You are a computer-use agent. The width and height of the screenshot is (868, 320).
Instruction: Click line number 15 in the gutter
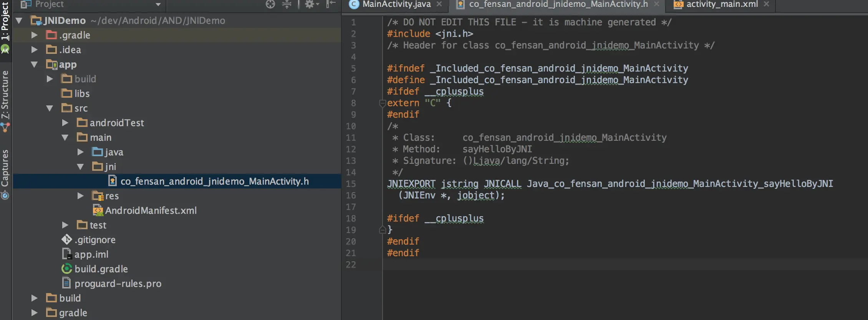click(351, 184)
